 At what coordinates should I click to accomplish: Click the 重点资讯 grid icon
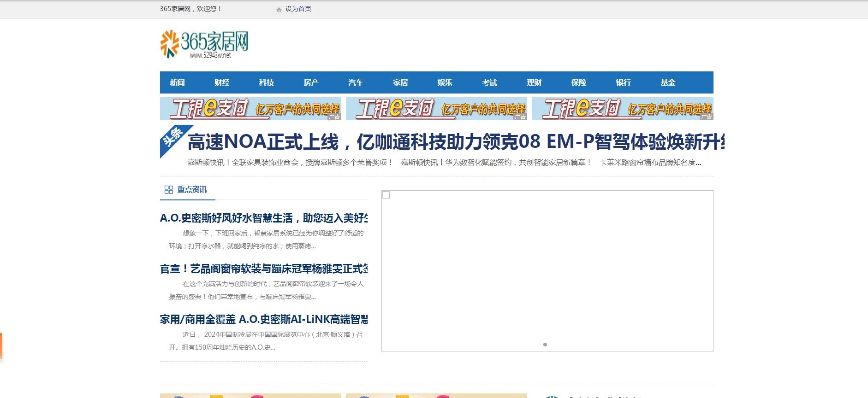(x=169, y=190)
